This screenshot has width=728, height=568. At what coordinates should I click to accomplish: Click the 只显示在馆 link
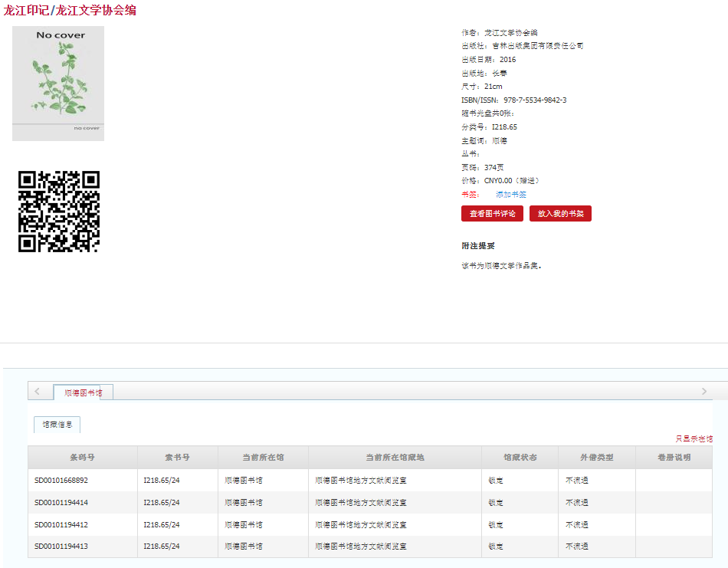(694, 438)
